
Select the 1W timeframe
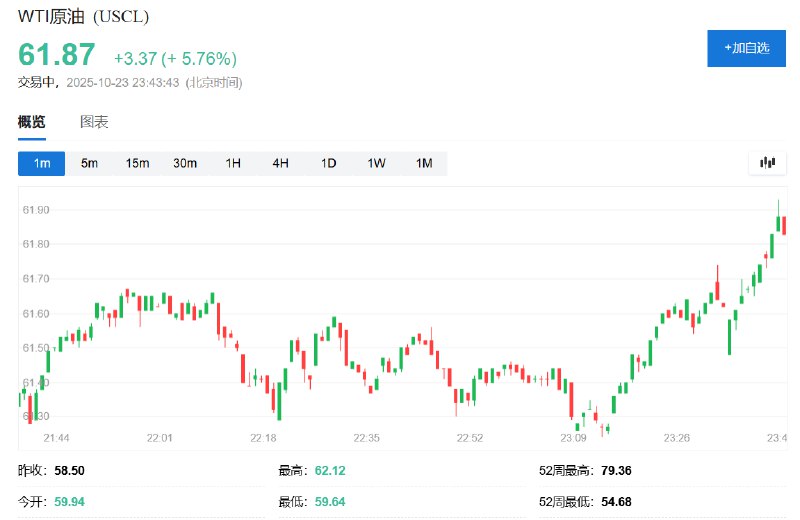click(377, 163)
